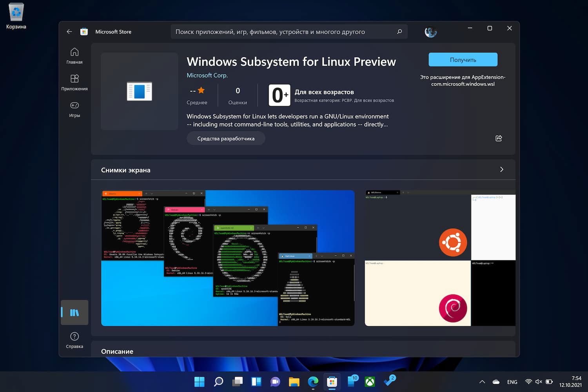Open the Windows Start menu
The width and height of the screenshot is (588, 392).
point(200,381)
